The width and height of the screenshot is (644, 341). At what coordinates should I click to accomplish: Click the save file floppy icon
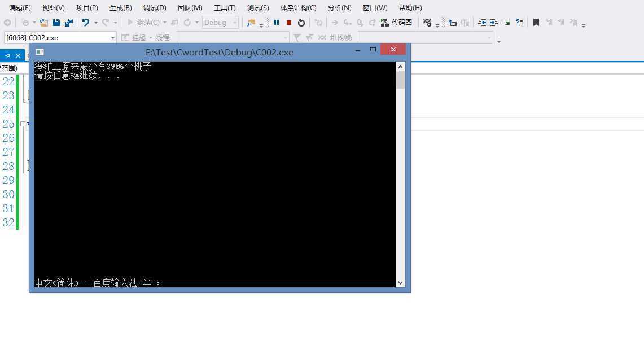click(56, 23)
